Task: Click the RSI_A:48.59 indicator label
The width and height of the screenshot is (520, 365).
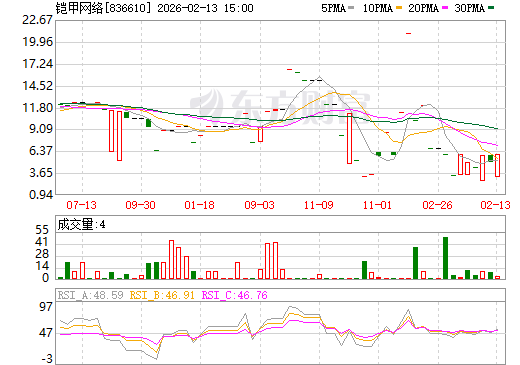Action: (x=90, y=295)
